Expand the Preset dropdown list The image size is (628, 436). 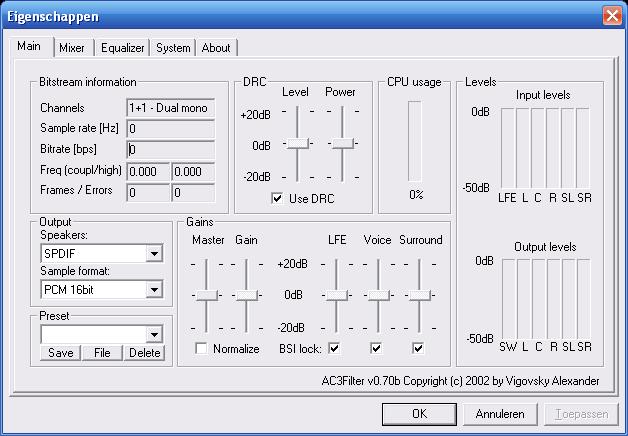click(x=153, y=335)
